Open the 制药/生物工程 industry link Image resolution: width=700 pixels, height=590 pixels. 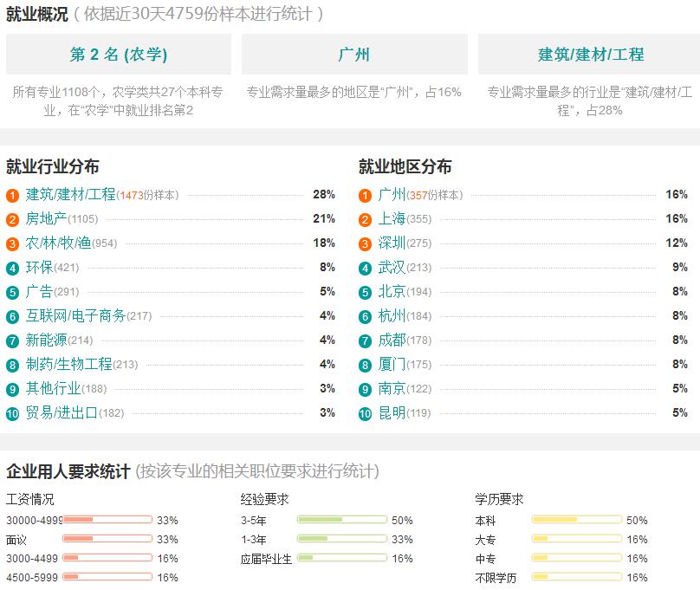click(68, 364)
